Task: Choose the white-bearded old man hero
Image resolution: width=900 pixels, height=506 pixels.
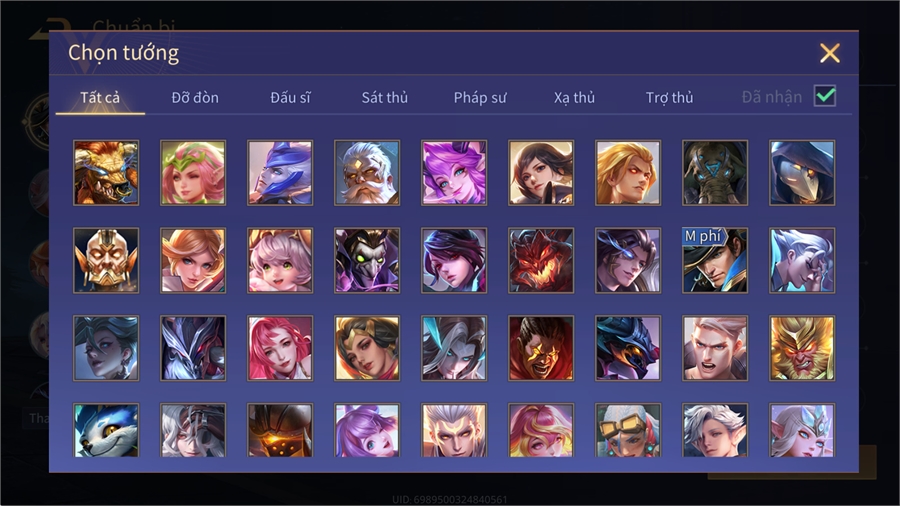Action: [x=367, y=173]
